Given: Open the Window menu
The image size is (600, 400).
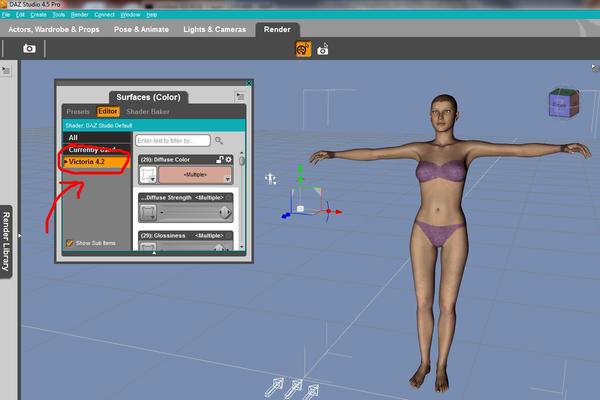Looking at the screenshot, I should (130, 15).
